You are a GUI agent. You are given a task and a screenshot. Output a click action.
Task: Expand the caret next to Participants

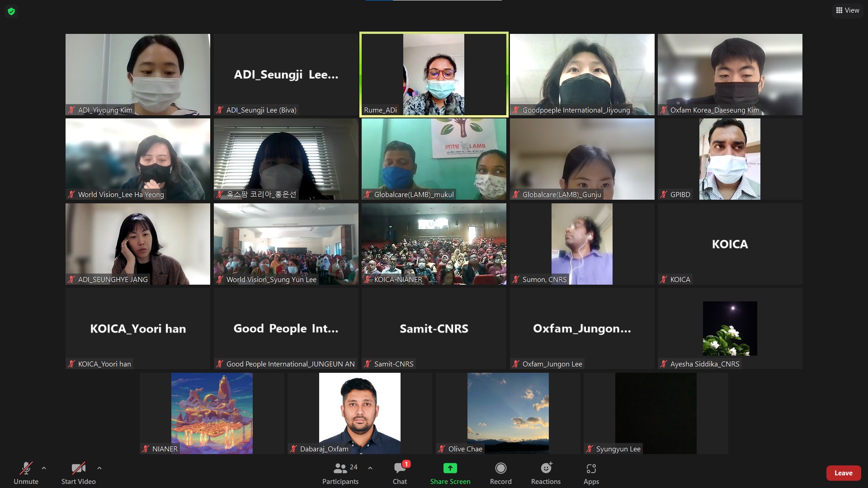click(x=370, y=468)
